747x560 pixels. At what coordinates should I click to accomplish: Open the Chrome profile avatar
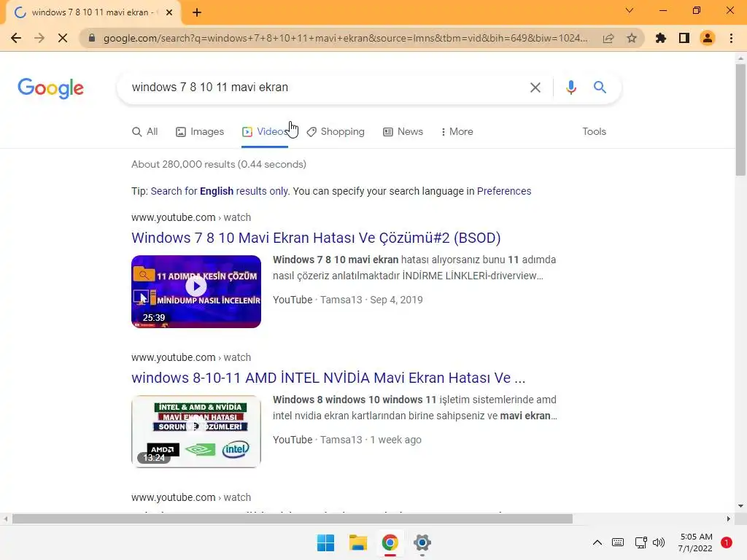point(708,38)
